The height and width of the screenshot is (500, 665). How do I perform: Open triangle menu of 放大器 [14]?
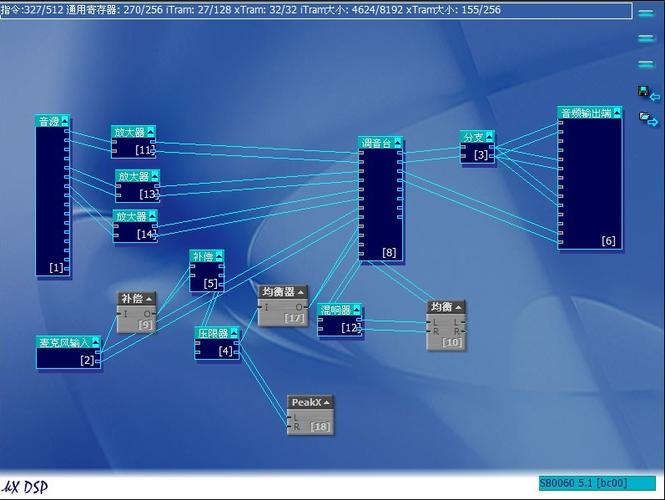click(x=153, y=216)
